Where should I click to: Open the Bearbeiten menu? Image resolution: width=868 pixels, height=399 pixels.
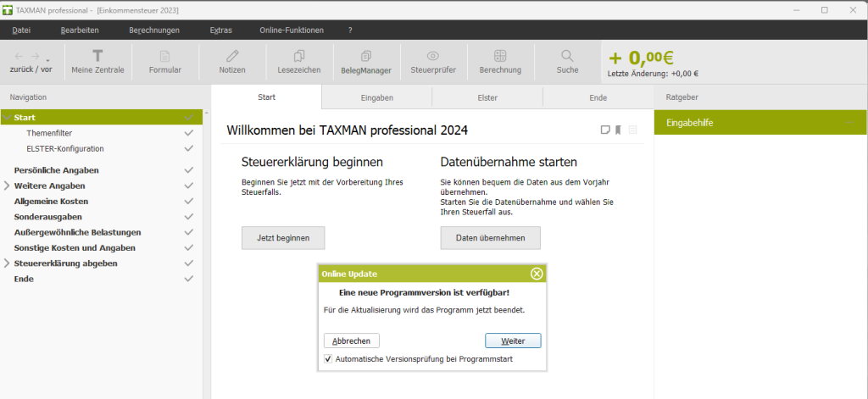80,30
